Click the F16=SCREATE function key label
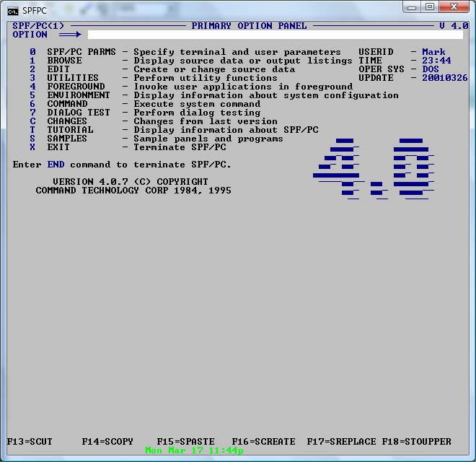This screenshot has width=476, height=462. [x=263, y=441]
